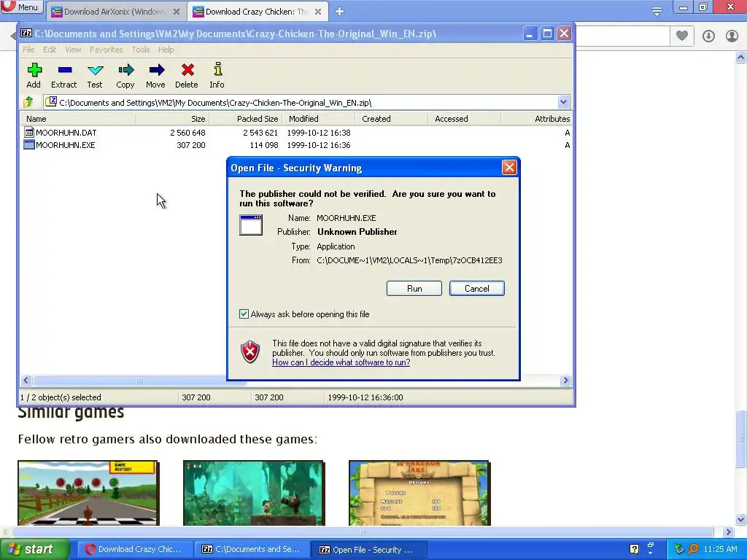Click the 1 / 2 object(s) selected status
This screenshot has width=747, height=560.
coord(61,397)
